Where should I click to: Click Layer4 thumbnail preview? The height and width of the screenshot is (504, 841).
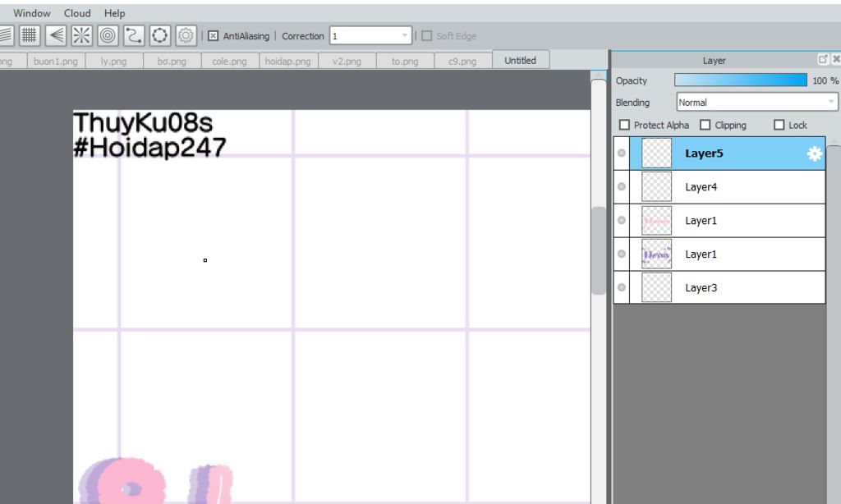click(x=656, y=186)
